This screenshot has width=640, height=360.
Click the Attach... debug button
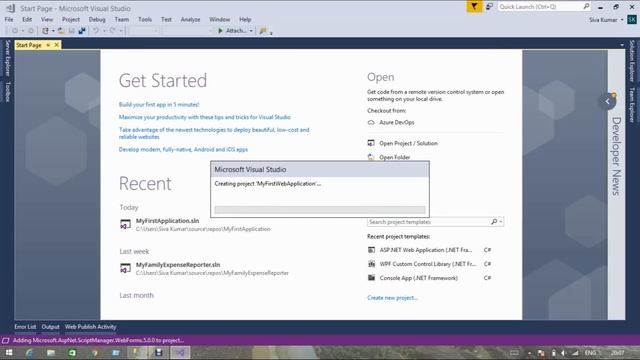[232, 31]
